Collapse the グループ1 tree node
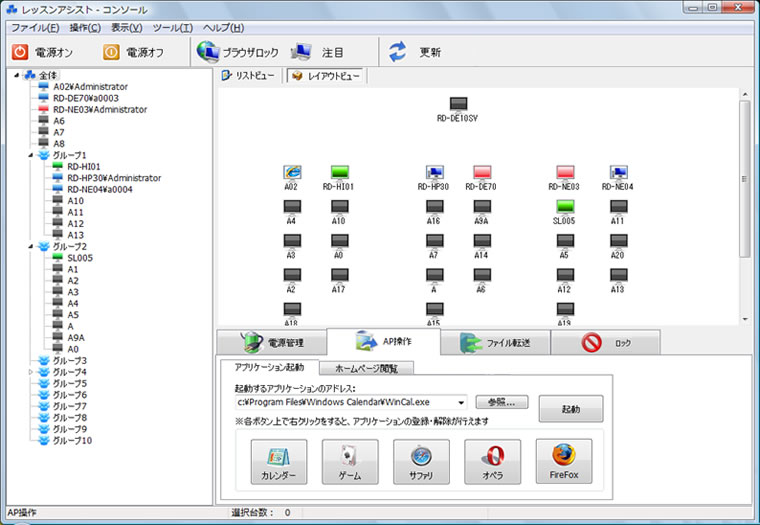 tap(31, 155)
